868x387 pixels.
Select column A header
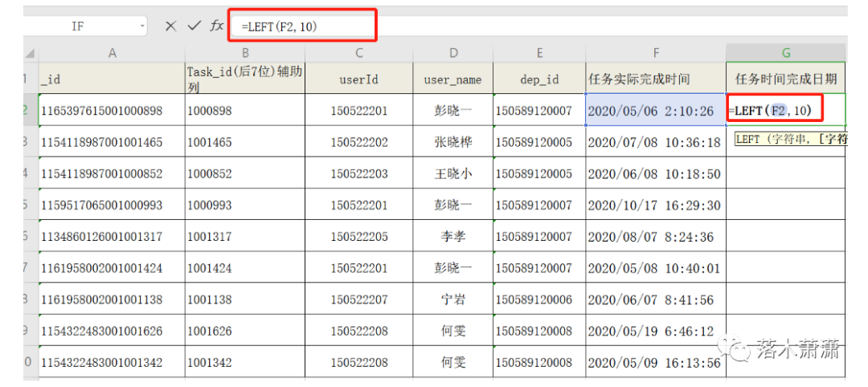pyautogui.click(x=112, y=53)
